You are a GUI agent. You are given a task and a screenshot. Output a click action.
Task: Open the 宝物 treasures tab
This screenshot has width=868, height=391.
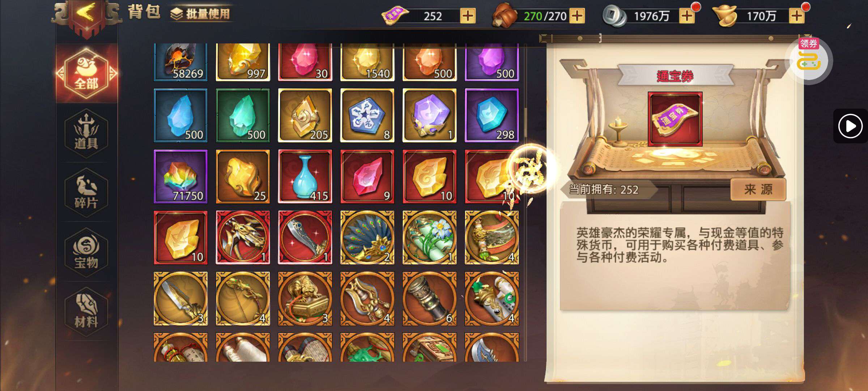click(86, 252)
